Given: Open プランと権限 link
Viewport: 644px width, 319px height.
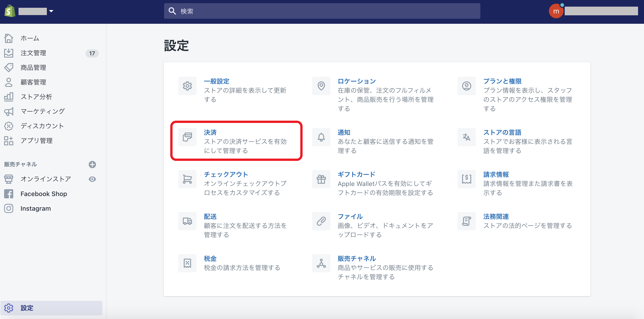Looking at the screenshot, I should (502, 81).
